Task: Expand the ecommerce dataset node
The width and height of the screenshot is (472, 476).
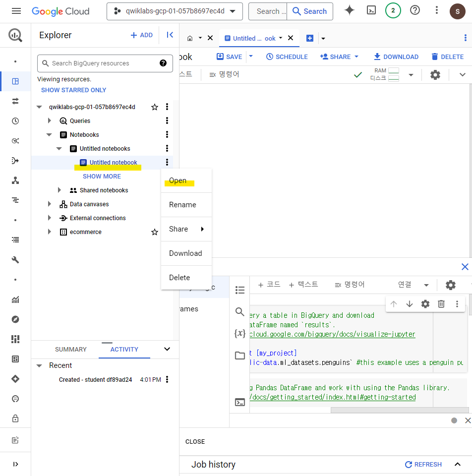Action: point(50,232)
